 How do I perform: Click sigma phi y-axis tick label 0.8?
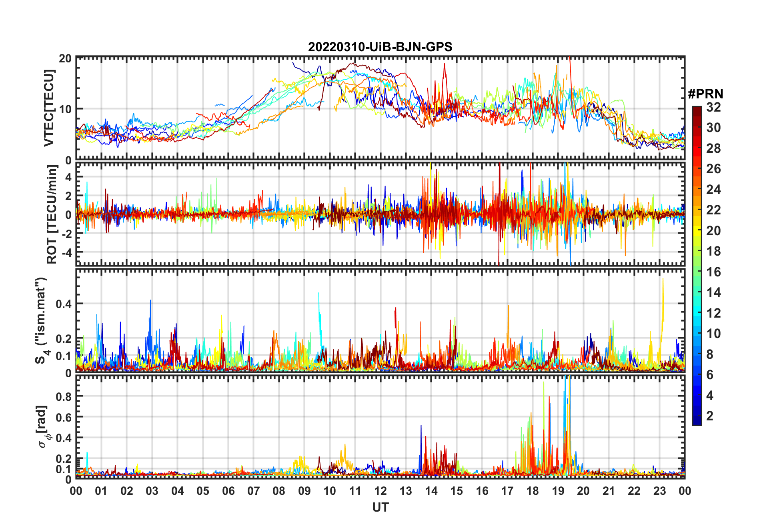(x=64, y=397)
